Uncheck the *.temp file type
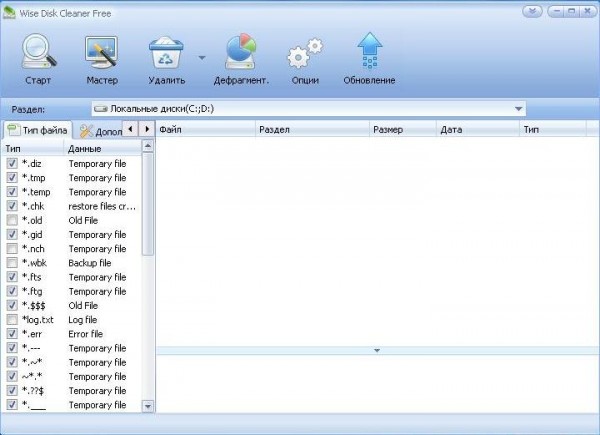600x435 pixels. coord(12,192)
